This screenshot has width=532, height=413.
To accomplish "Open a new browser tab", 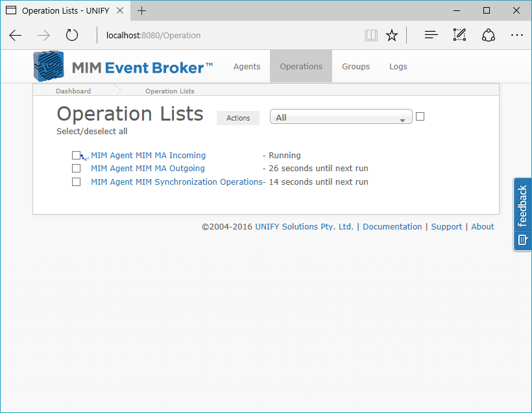I will [142, 11].
